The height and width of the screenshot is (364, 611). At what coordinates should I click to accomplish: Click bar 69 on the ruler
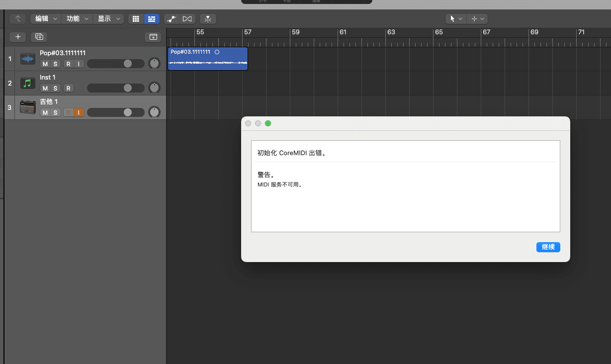point(534,32)
